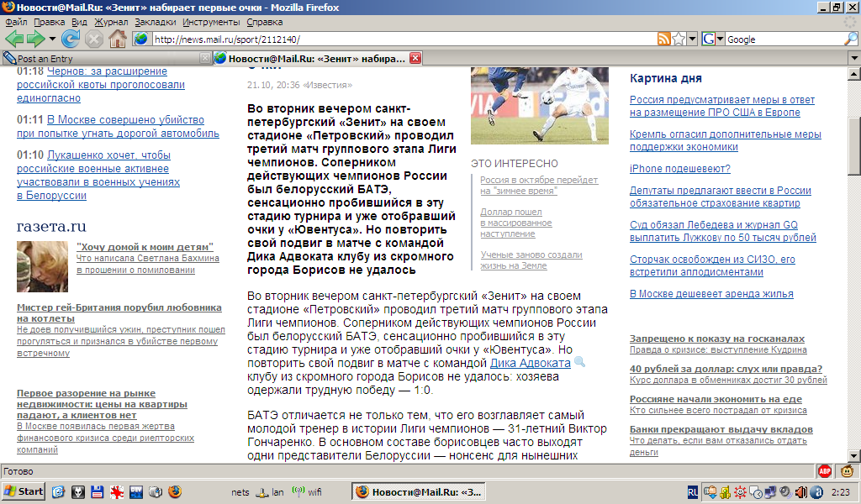Open the Adblock Plus status bar icon

(825, 471)
